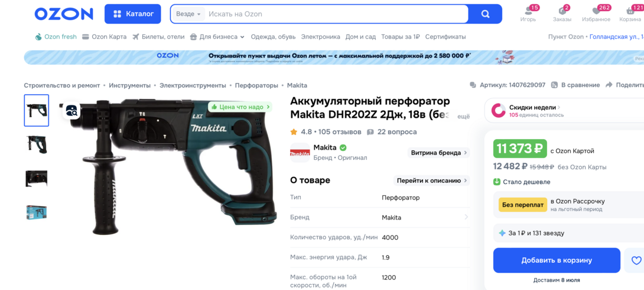This screenshot has height=290, width=644.
Task: Open the Везде search scope dropdown
Action: click(x=188, y=14)
